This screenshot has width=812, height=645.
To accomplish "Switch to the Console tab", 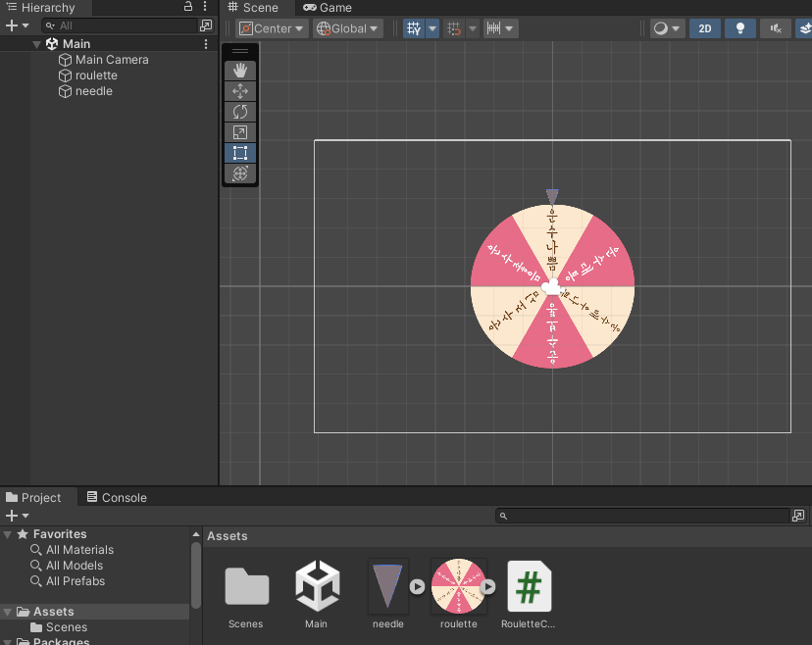I will point(117,497).
